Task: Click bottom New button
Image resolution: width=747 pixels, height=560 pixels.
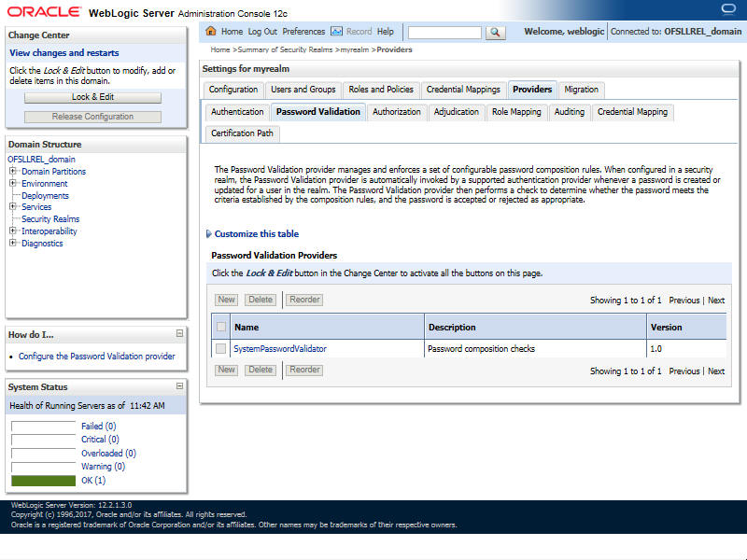Action: click(x=226, y=370)
